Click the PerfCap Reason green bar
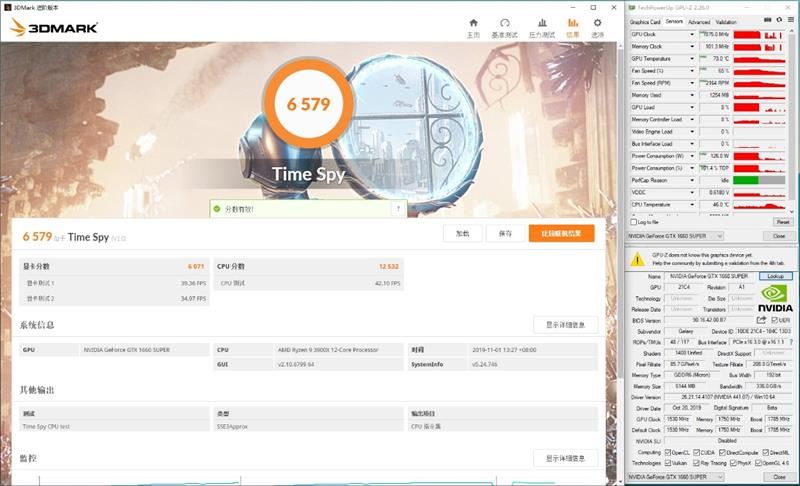Image resolution: width=800 pixels, height=486 pixels. [x=746, y=181]
